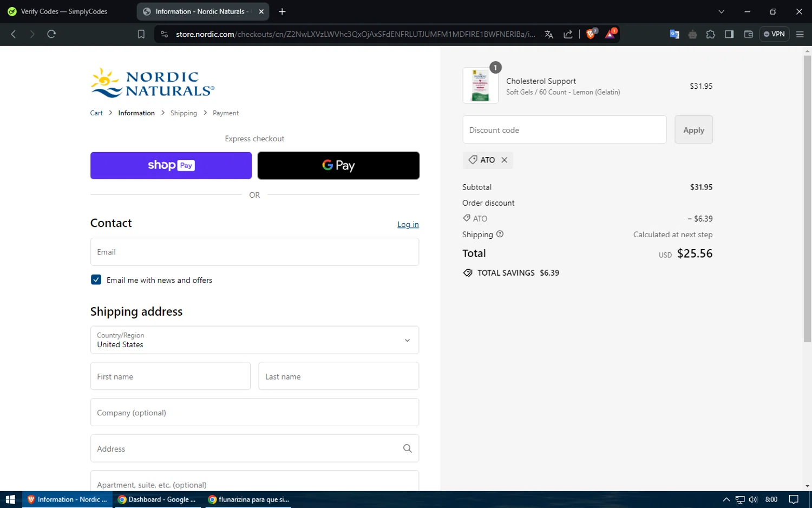
Task: Go back with the browser back arrow
Action: point(14,34)
